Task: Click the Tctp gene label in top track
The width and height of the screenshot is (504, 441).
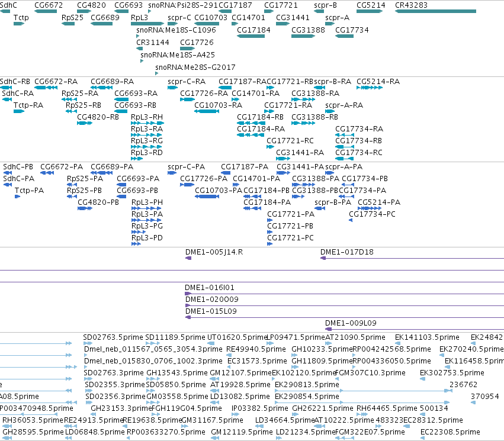Action: pos(21,18)
